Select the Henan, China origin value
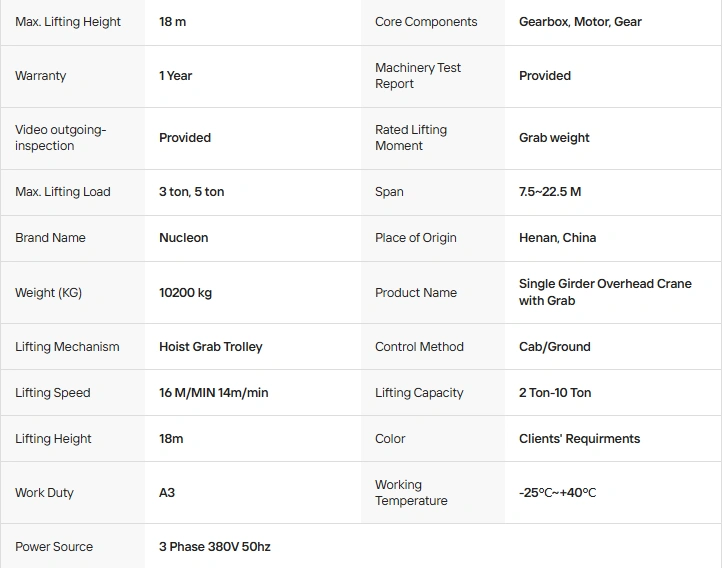This screenshot has width=723, height=568. 557,237
